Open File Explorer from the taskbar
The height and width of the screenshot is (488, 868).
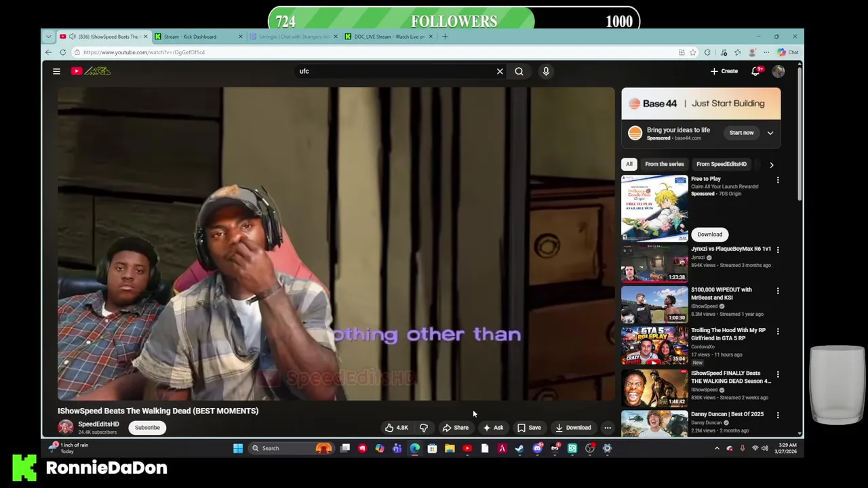pos(450,448)
